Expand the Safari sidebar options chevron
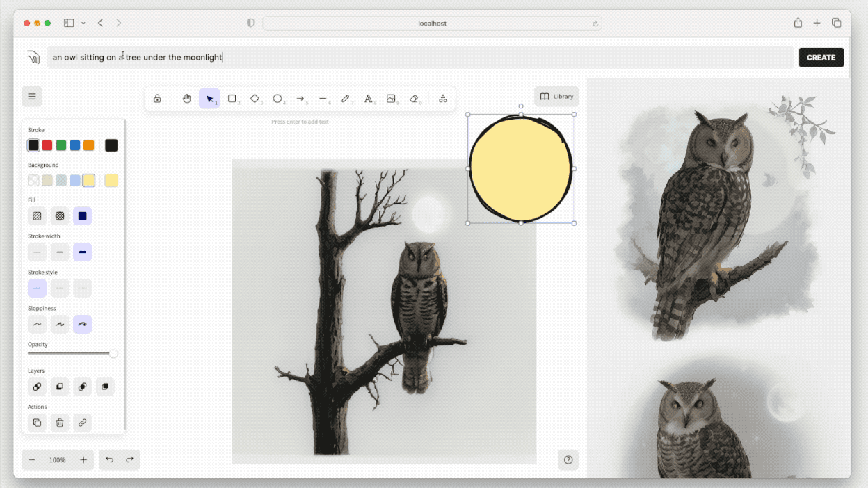868x488 pixels. (x=83, y=23)
